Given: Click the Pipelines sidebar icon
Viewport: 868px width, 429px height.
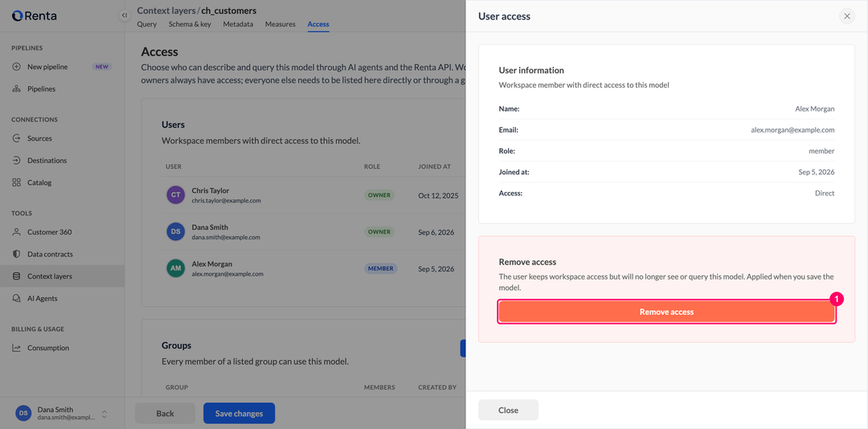Looking at the screenshot, I should (17, 89).
